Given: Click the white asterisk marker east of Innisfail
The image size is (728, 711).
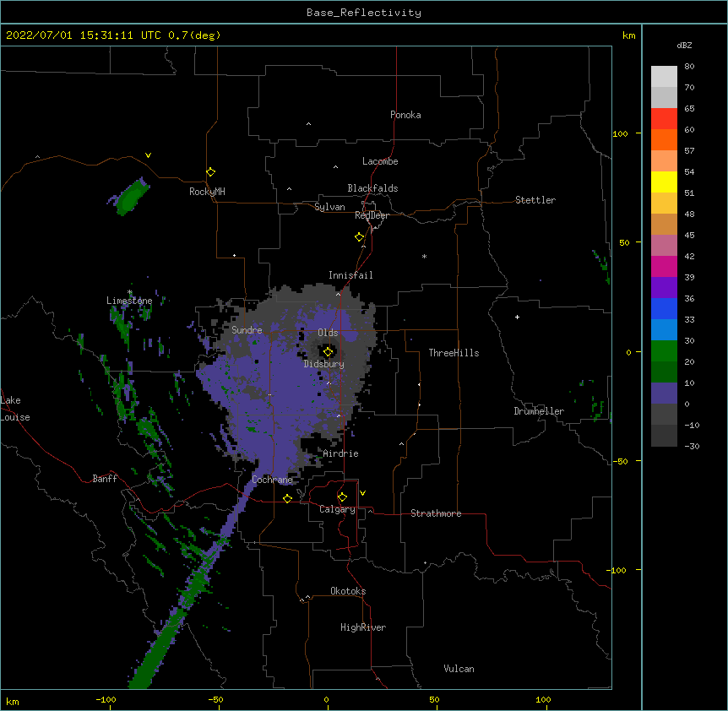Looking at the screenshot, I should [x=424, y=257].
